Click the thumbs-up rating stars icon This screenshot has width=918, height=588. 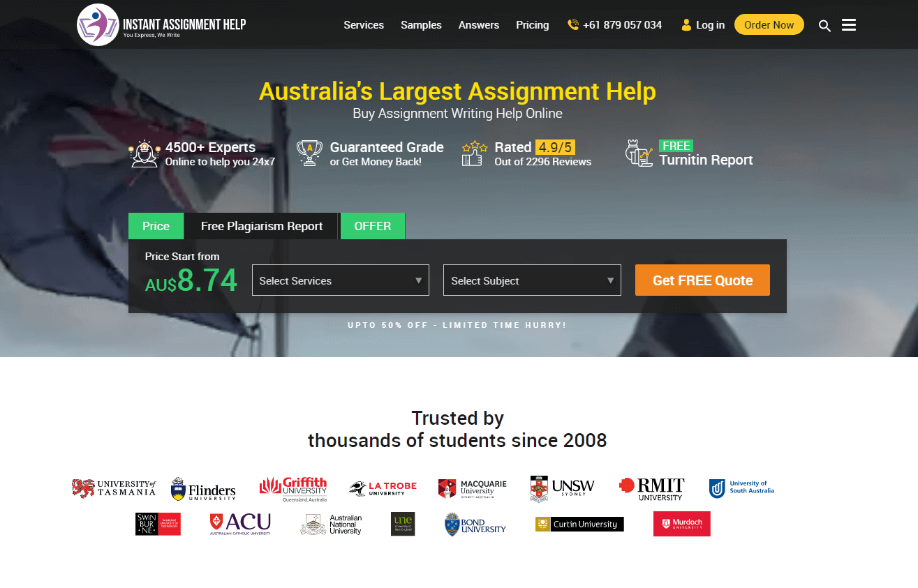[x=475, y=153]
